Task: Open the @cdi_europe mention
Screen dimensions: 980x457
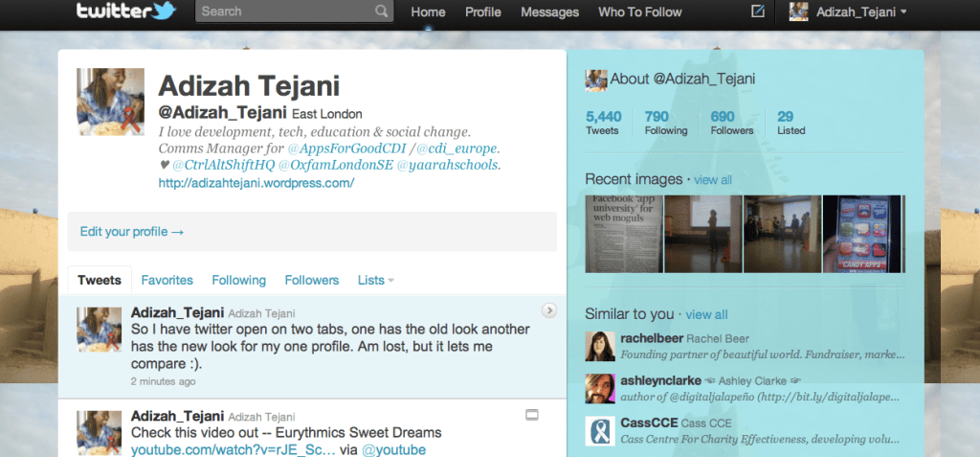Action: pyautogui.click(x=457, y=149)
